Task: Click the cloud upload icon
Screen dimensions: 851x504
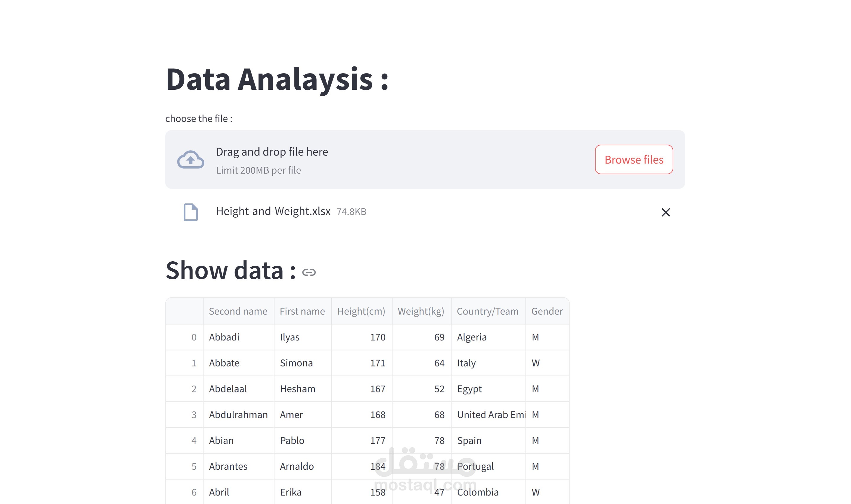Action: coord(190,159)
